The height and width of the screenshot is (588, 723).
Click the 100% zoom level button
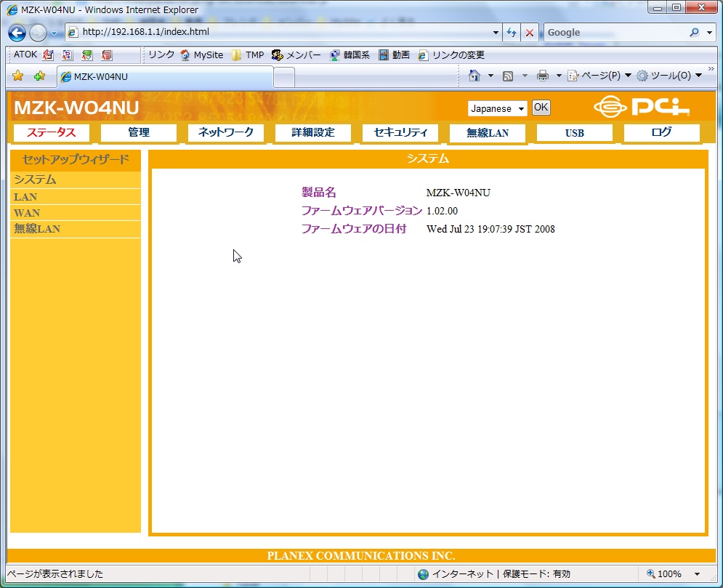pyautogui.click(x=664, y=573)
